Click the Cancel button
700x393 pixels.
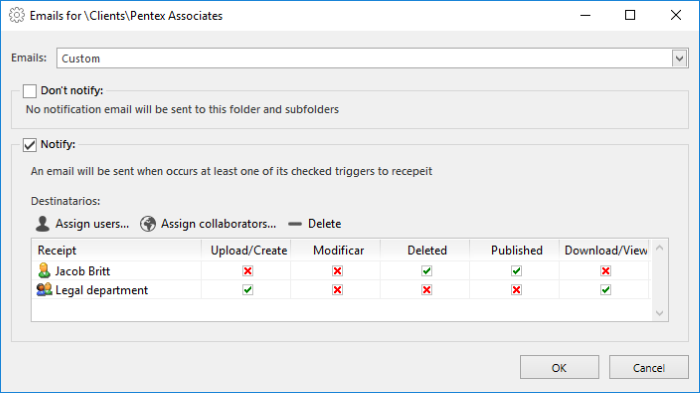pos(649,368)
